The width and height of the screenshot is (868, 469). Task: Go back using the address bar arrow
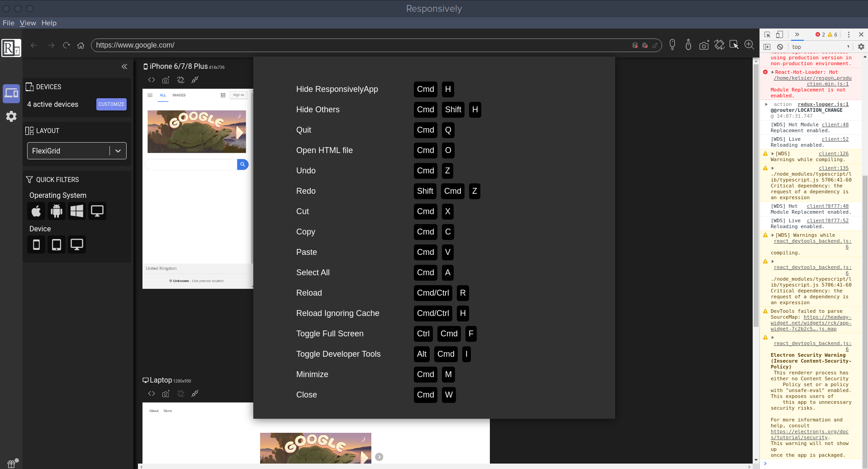point(34,45)
